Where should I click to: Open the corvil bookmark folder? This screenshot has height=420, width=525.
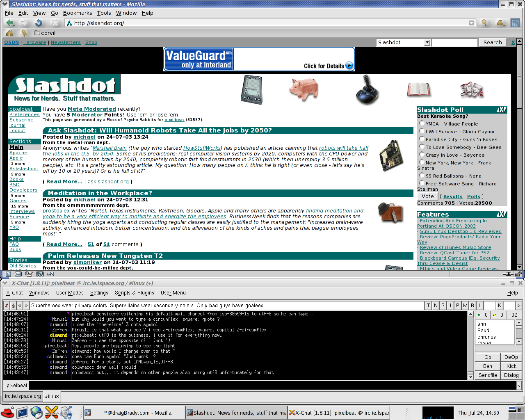tap(45, 33)
